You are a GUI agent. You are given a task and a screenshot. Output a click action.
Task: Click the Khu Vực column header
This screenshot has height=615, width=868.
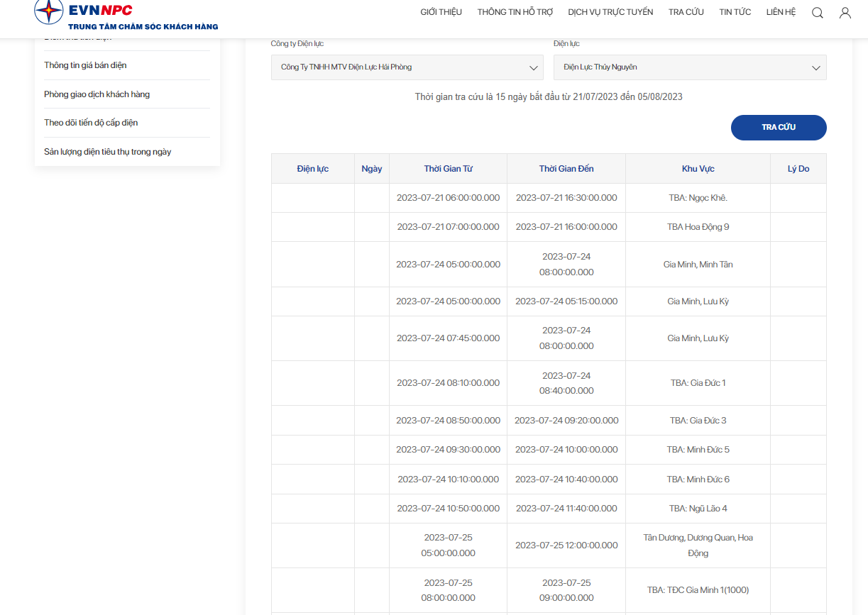point(698,169)
